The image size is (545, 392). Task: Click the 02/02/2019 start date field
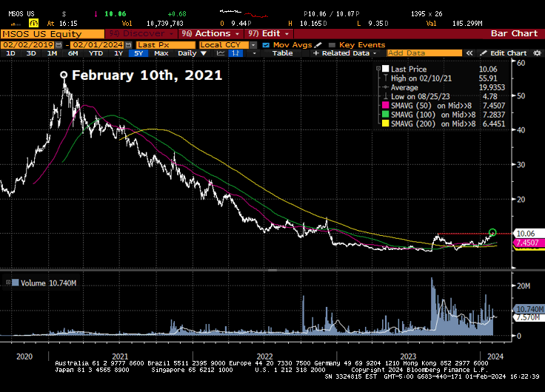28,45
